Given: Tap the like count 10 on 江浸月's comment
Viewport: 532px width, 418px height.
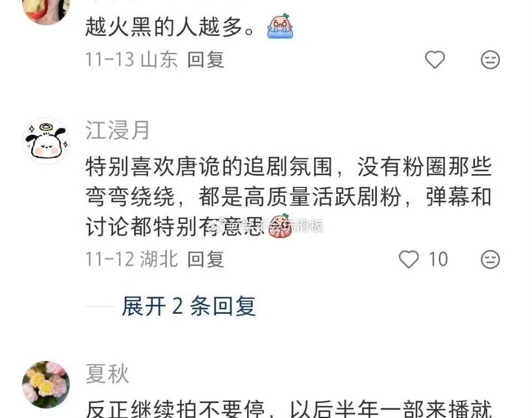Looking at the screenshot, I should [x=438, y=259].
